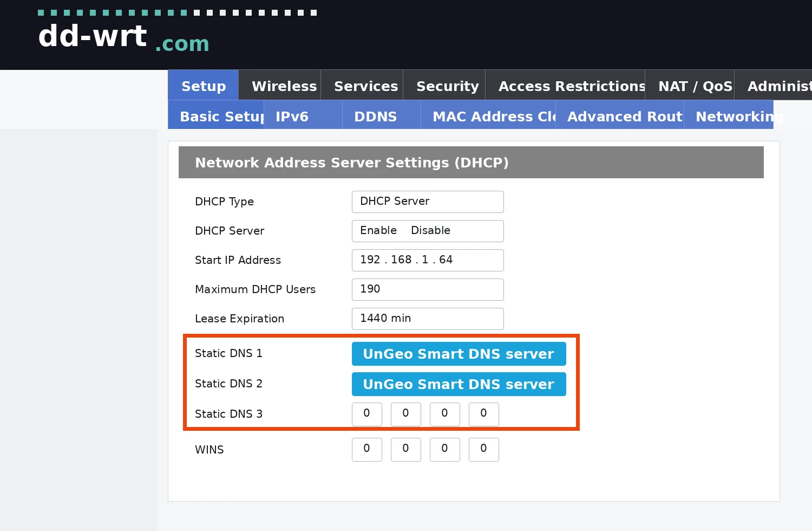Screen dimensions: 812x531
Task: Go to the Security tab
Action: [x=444, y=86]
